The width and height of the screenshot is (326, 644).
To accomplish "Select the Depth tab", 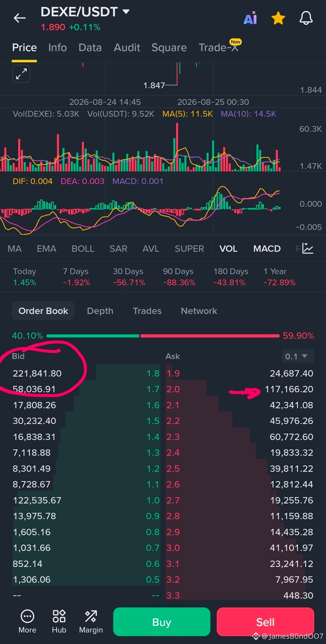I will coord(100,311).
